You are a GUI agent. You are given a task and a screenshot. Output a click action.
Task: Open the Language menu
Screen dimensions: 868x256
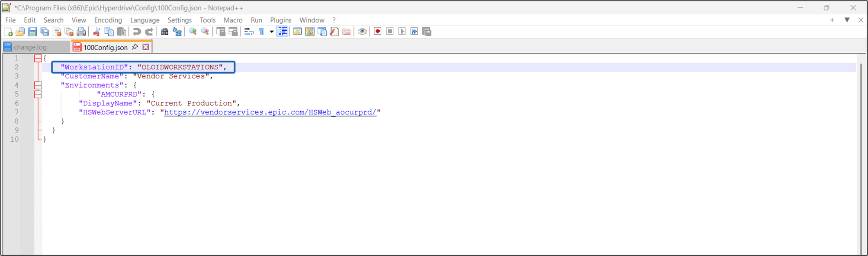click(145, 20)
